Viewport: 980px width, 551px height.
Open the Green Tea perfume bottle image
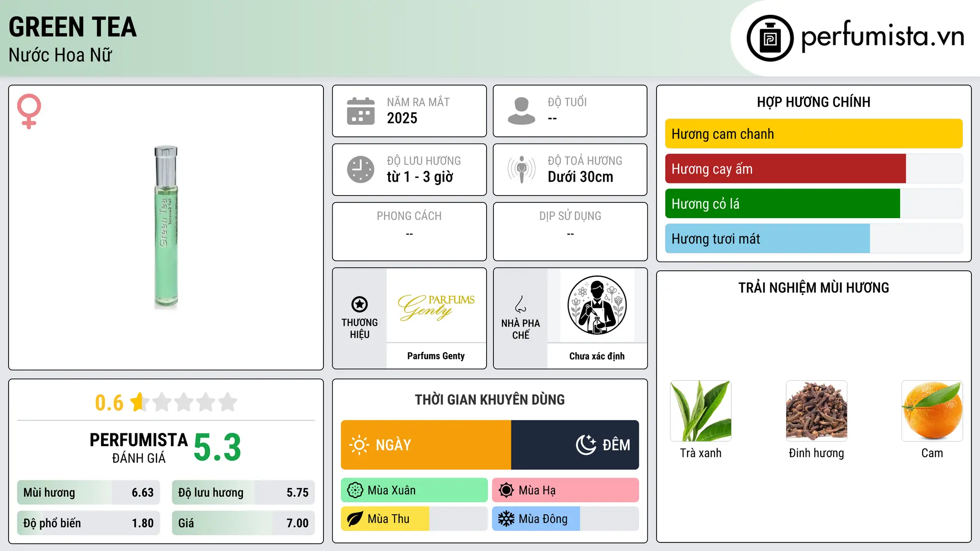(166, 227)
